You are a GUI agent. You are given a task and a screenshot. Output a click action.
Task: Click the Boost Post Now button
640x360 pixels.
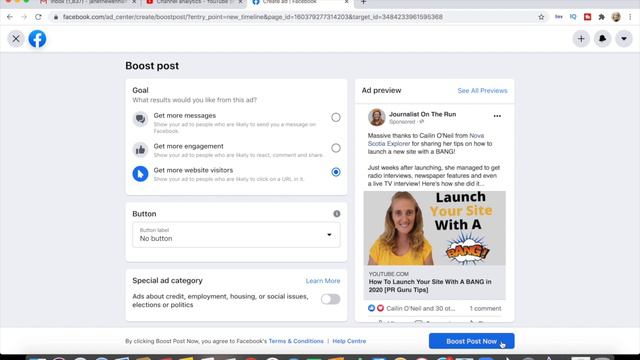[471, 341]
